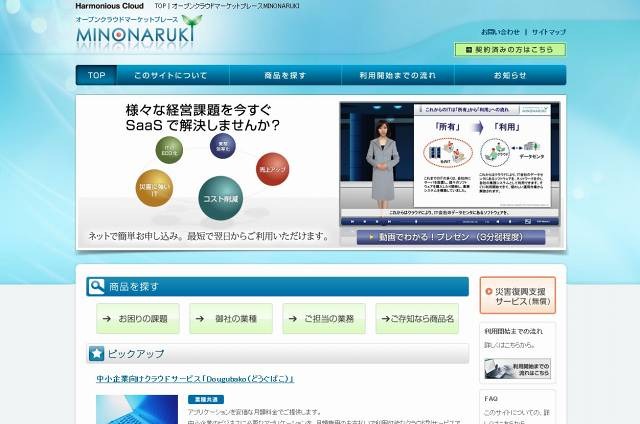Open このサイトについて in navigation bar
Image resolution: width=640 pixels, height=424 pixels.
pyautogui.click(x=171, y=75)
